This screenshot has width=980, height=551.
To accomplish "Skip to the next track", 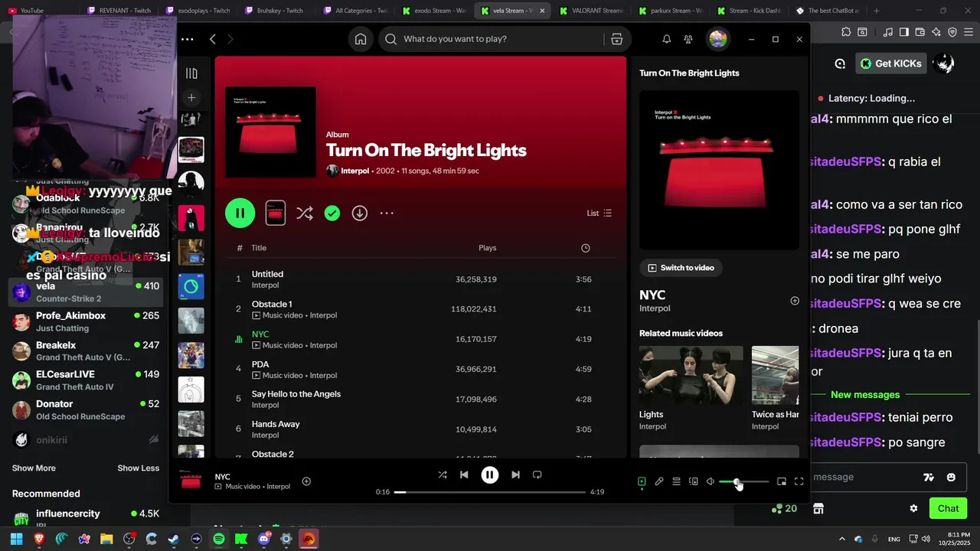I will 515,474.
